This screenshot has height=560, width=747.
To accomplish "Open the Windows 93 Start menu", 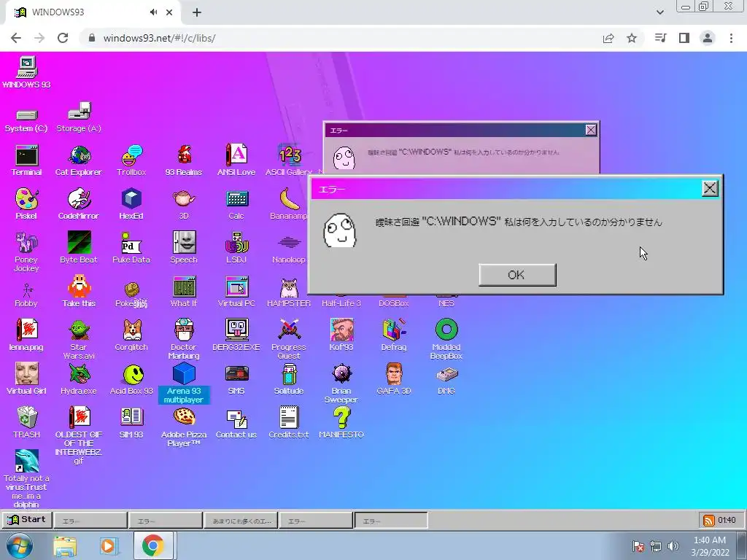I will (x=27, y=519).
